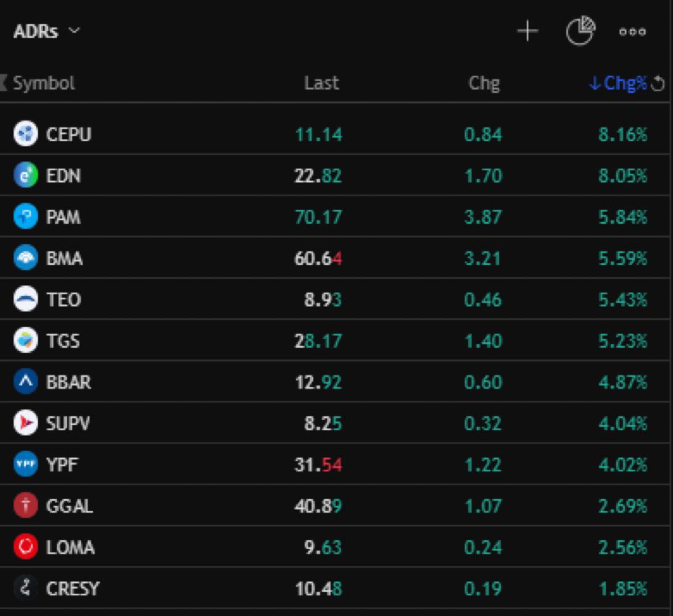Click the TGS logo icon
The image size is (673, 616).
[26, 340]
